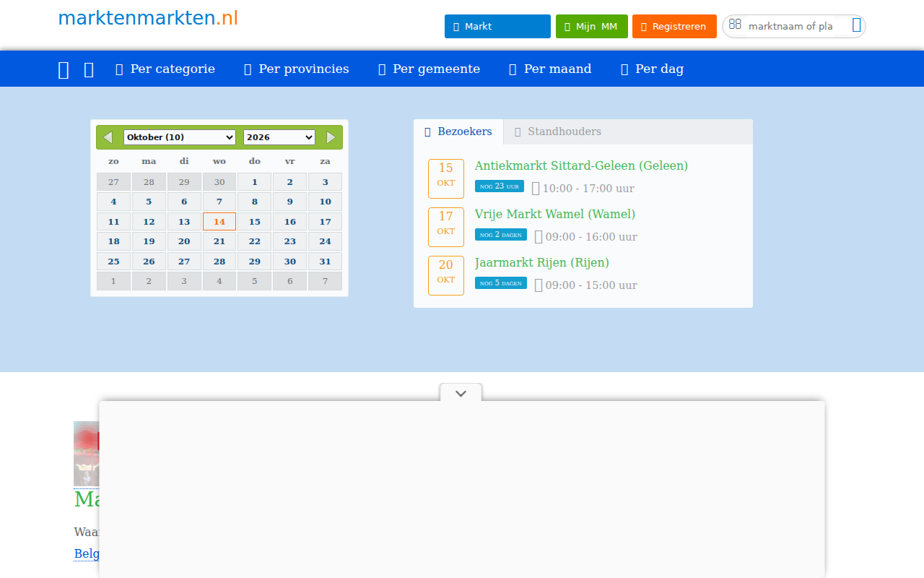Click the green Mijn MM button
The height and width of the screenshot is (578, 924).
point(592,26)
